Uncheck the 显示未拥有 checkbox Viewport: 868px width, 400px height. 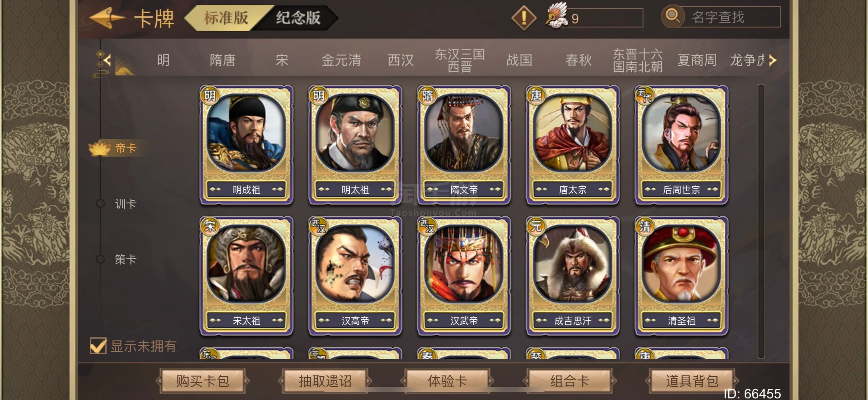click(x=98, y=346)
